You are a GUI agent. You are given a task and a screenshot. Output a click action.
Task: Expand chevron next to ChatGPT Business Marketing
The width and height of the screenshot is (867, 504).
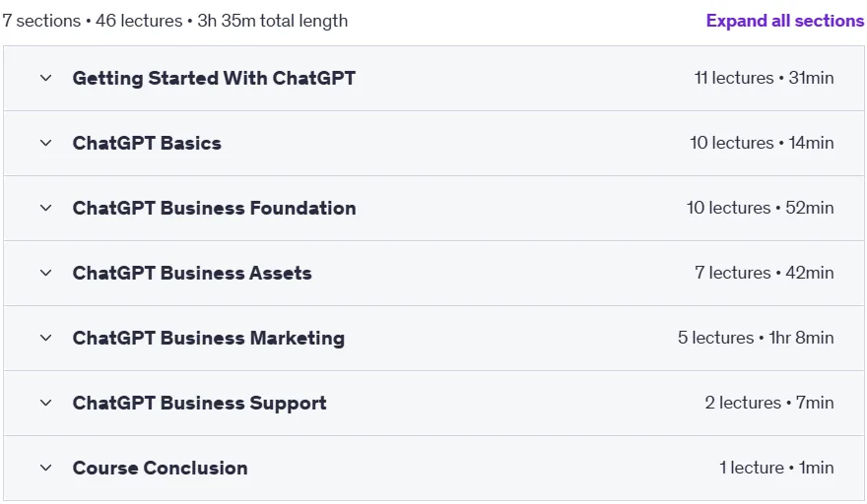tap(46, 338)
